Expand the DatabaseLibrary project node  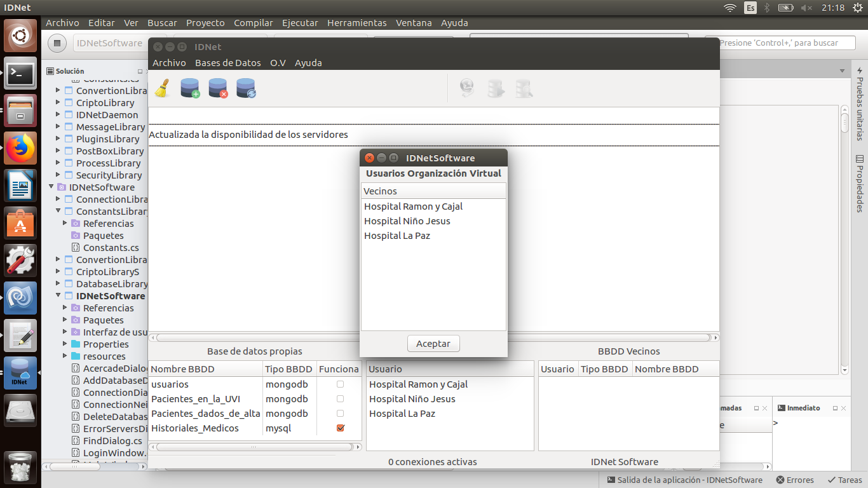[58, 284]
